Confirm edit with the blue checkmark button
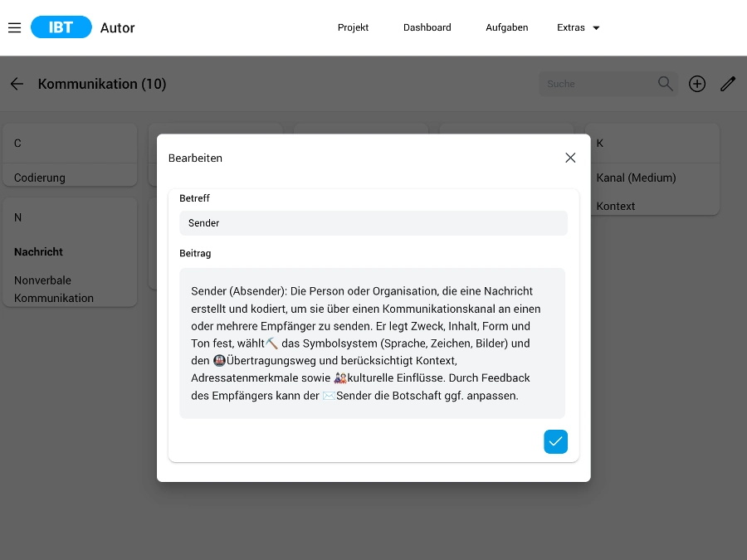 (555, 441)
